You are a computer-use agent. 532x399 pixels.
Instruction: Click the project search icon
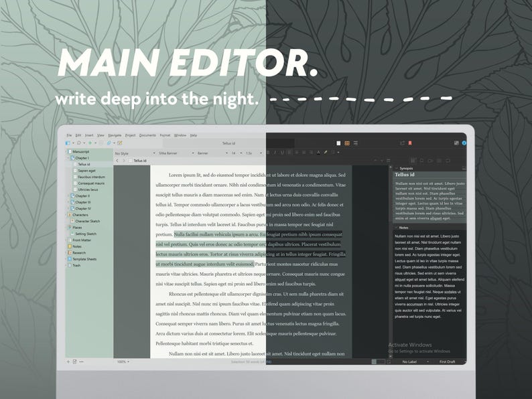[x=79, y=143]
